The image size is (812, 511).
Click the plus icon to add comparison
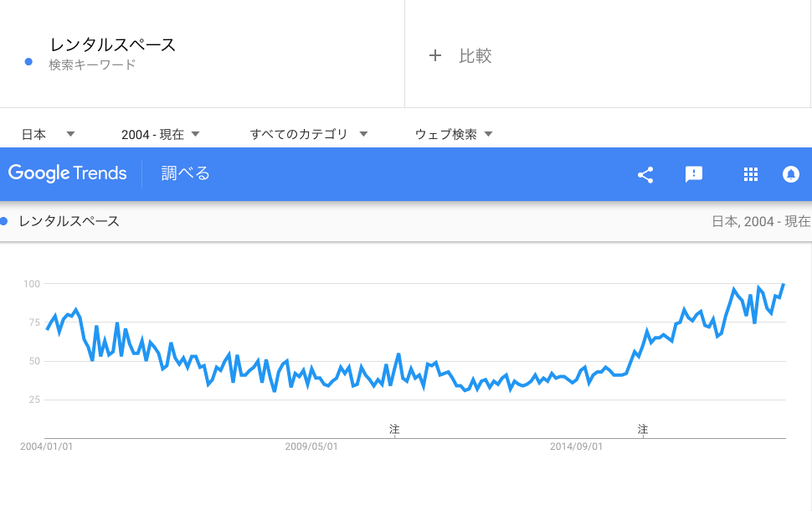tap(434, 56)
